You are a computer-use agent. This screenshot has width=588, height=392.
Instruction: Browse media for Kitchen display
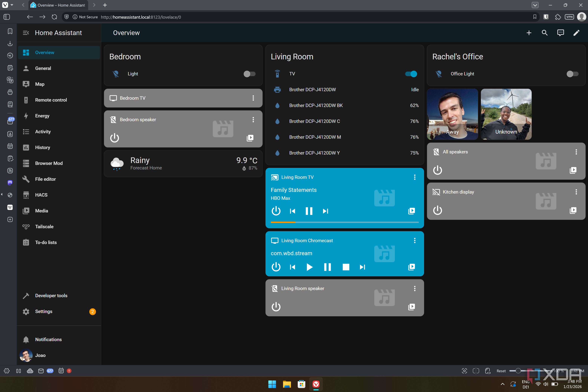[573, 210]
